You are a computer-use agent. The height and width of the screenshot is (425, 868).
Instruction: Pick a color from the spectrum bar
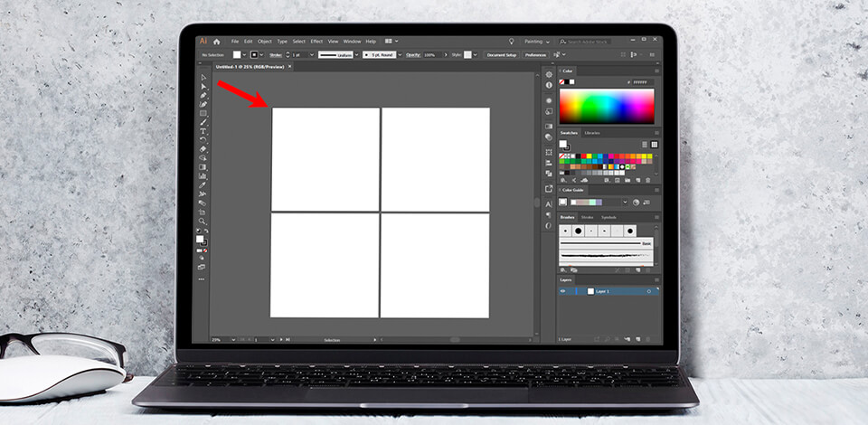coord(607,106)
